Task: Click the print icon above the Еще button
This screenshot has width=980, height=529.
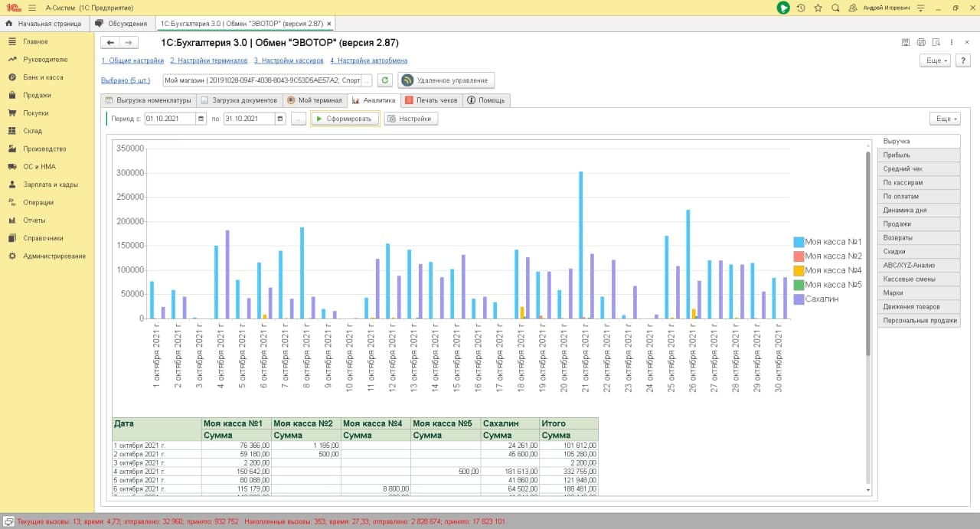Action: point(921,42)
